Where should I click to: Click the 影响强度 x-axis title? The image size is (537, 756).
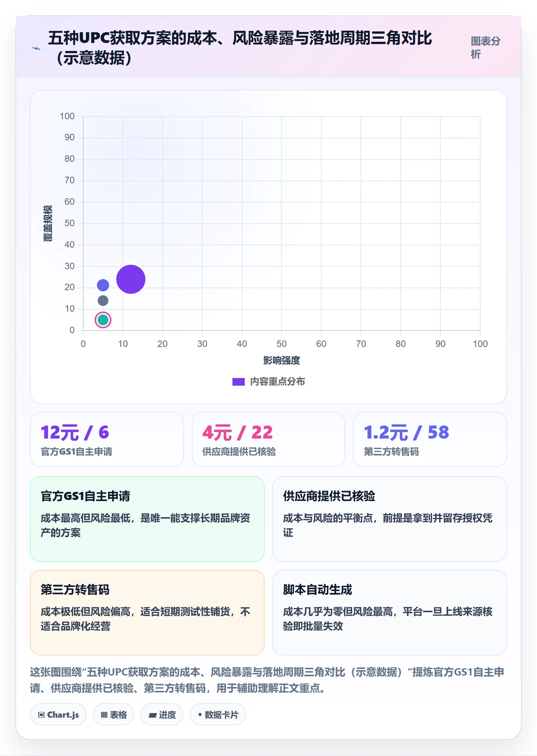[282, 360]
